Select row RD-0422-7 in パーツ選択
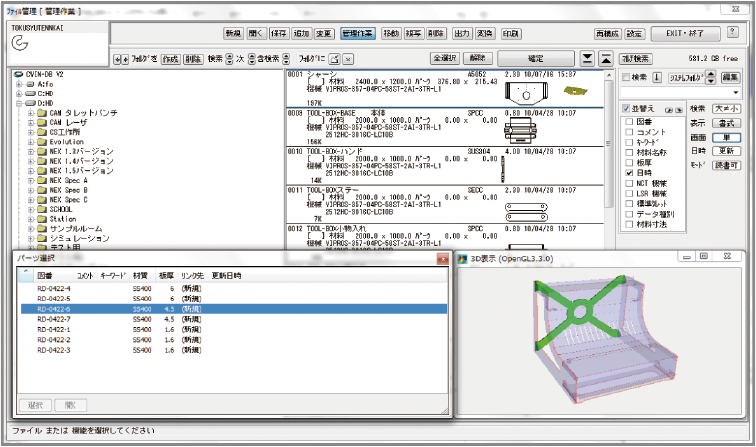The height and width of the screenshot is (447, 756). 233,319
